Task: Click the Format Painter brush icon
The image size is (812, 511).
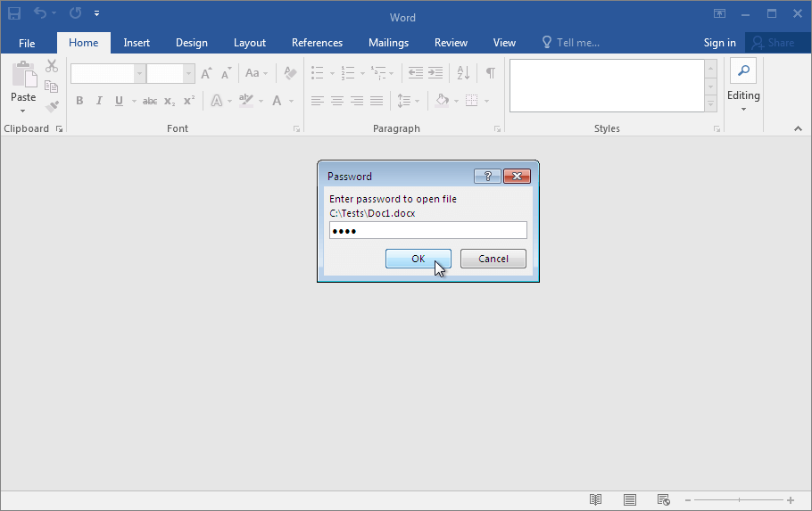Action: coord(52,106)
